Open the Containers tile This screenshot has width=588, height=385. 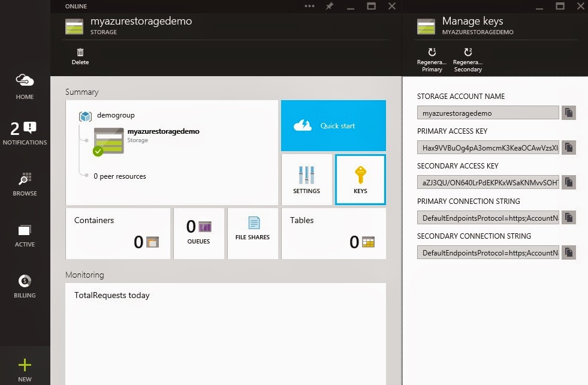(x=117, y=233)
